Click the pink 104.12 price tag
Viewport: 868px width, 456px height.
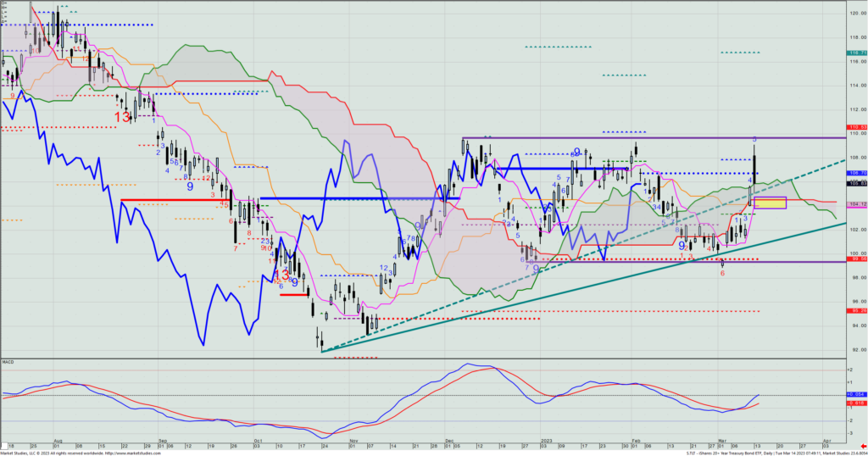click(x=857, y=204)
